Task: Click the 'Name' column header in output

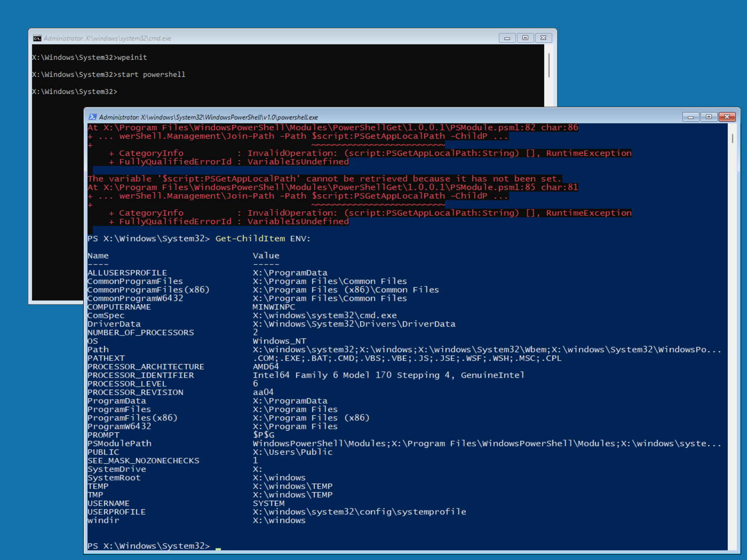Action: pos(98,256)
